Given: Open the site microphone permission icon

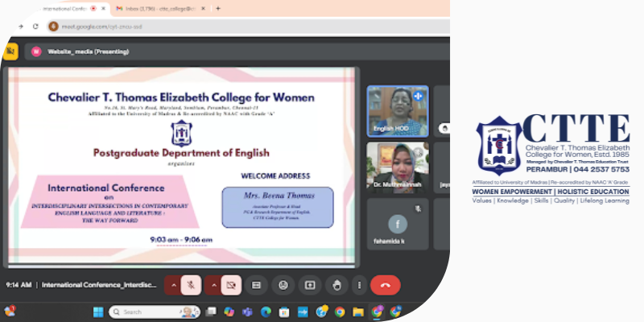Looking at the screenshot, I should point(53,27).
